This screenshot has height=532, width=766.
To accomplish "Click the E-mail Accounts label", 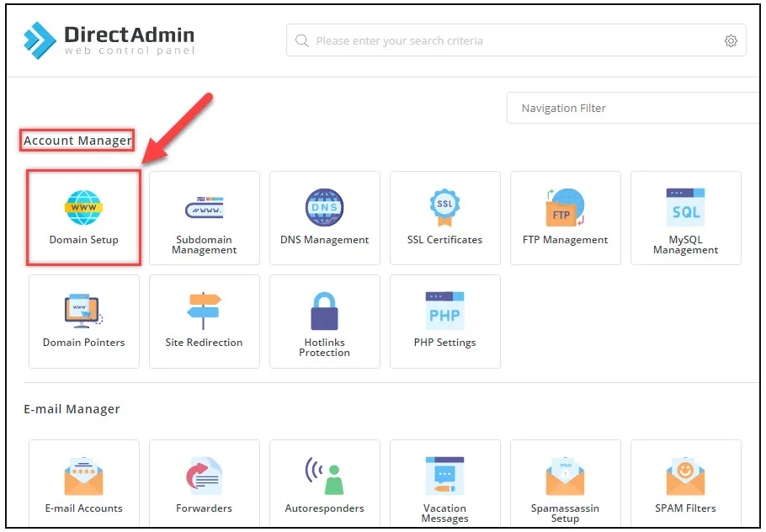I will 83,508.
